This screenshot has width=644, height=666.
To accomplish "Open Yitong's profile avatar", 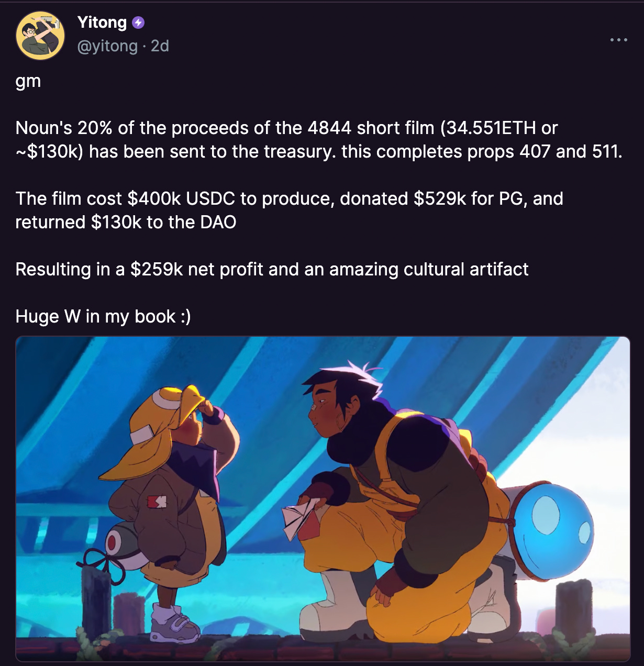I will 41,35.
